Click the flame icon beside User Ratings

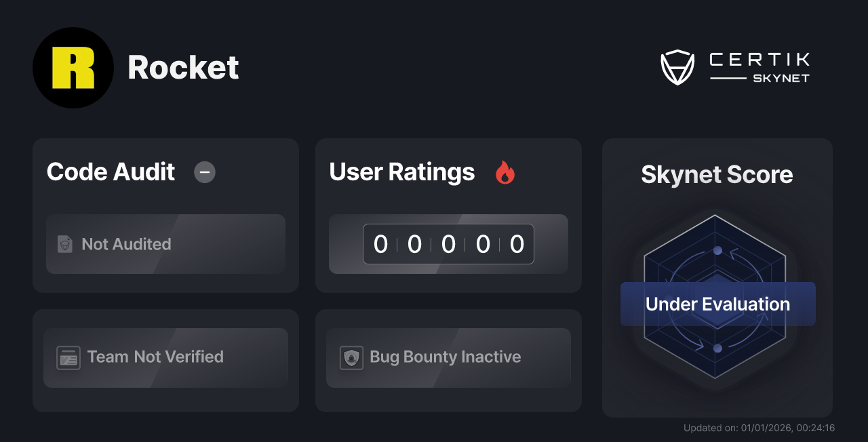coord(504,172)
